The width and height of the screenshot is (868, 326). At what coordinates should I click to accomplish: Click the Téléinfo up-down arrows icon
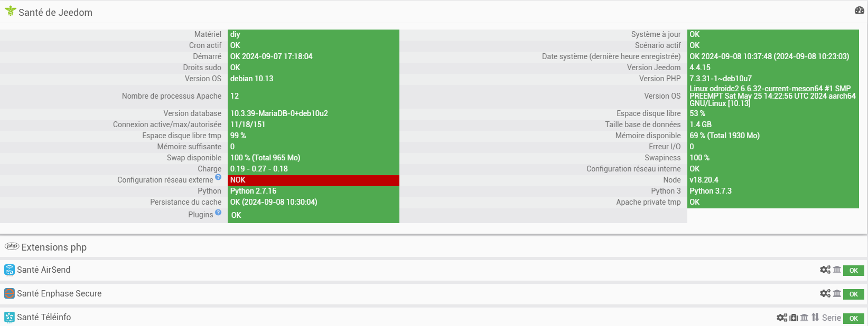[x=815, y=317]
